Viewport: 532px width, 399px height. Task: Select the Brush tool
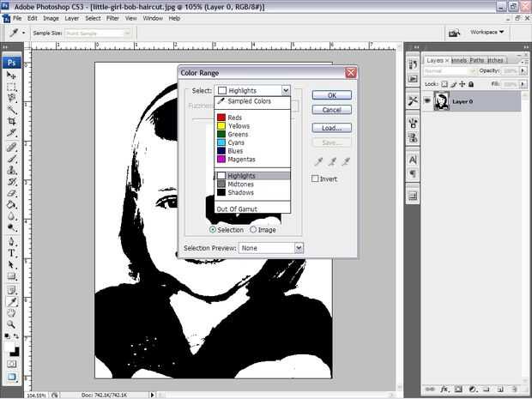pyautogui.click(x=11, y=159)
